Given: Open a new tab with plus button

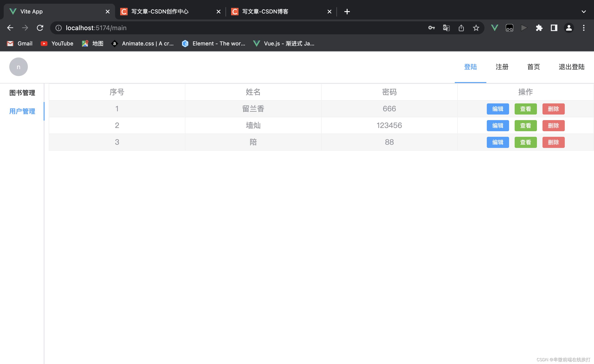Looking at the screenshot, I should coord(347,12).
